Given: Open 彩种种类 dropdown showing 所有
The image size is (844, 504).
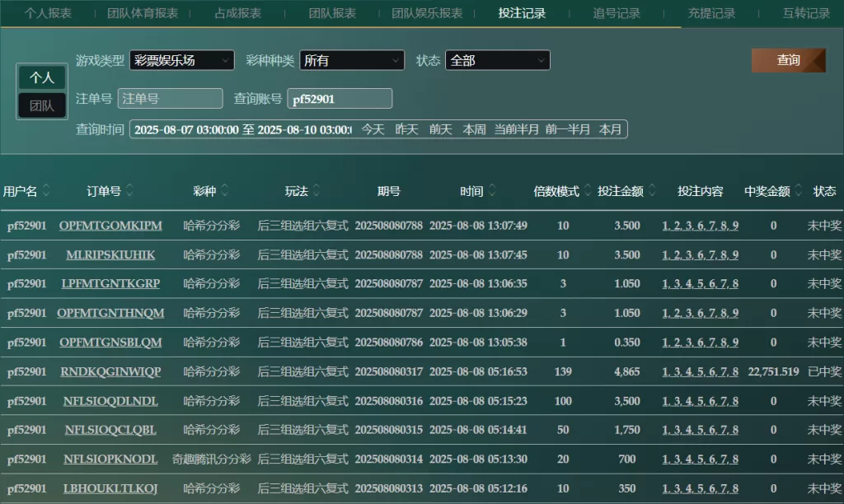Looking at the screenshot, I should pyautogui.click(x=352, y=60).
